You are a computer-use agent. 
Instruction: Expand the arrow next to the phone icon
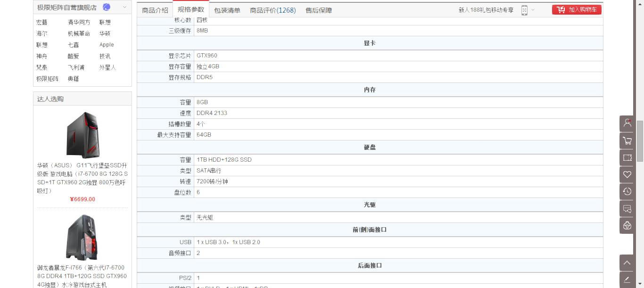tap(533, 10)
